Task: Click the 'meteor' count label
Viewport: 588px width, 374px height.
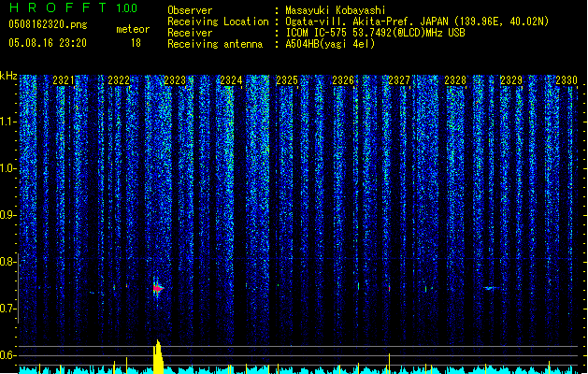Action: click(133, 29)
